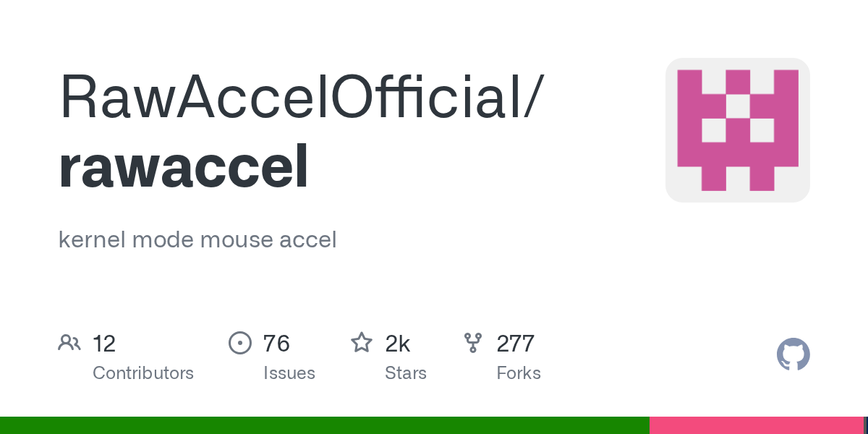This screenshot has height=434, width=868.
Task: Click the 'kernel mode mouse accel' description
Action: 197,239
